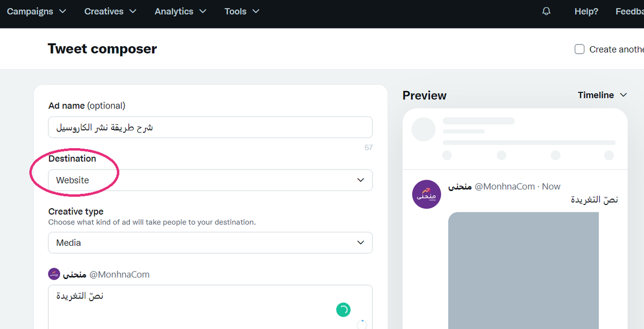Click the preview tweet profile avatar
Image resolution: width=644 pixels, height=329 pixels.
[x=427, y=194]
